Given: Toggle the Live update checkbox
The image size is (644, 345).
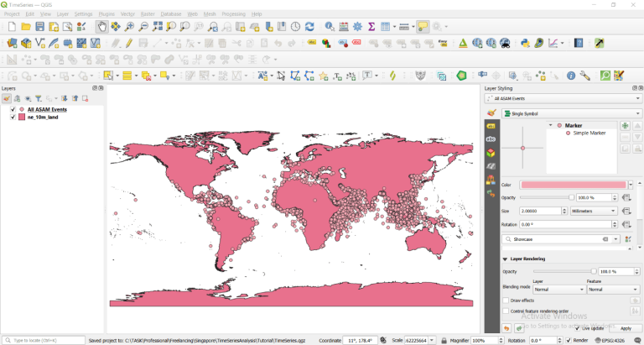Looking at the screenshot, I should (578, 328).
